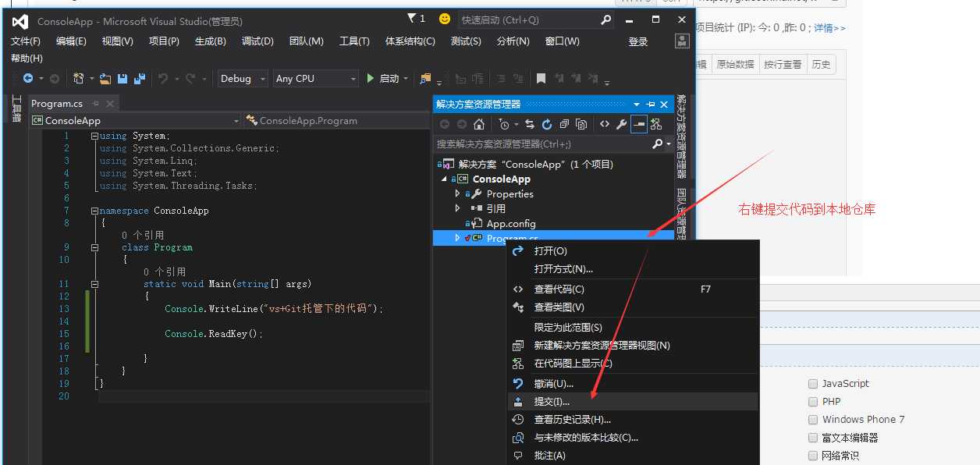Click the notifications flag icon in title bar
This screenshot has width=980, height=465.
click(x=412, y=19)
